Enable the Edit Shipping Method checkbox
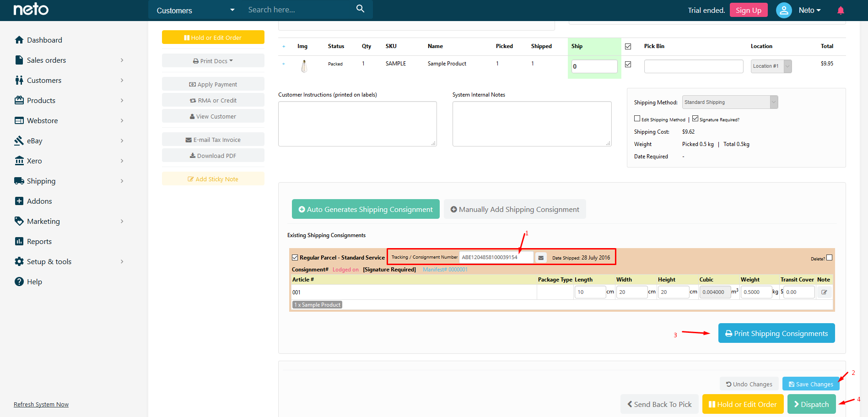 pyautogui.click(x=637, y=119)
